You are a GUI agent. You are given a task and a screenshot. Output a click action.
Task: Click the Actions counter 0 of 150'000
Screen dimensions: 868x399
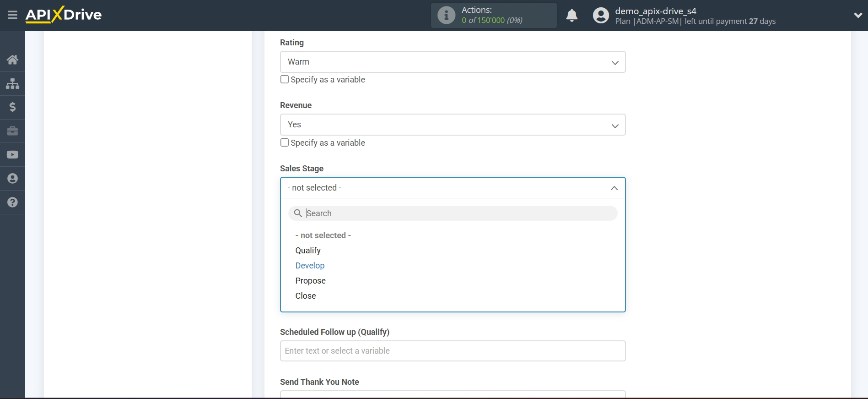pos(492,20)
